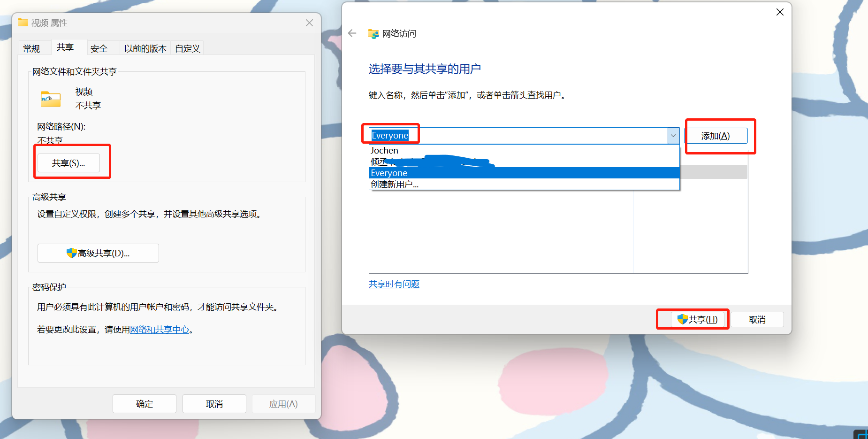Click the 添加(A) button
This screenshot has width=868, height=439.
716,136
